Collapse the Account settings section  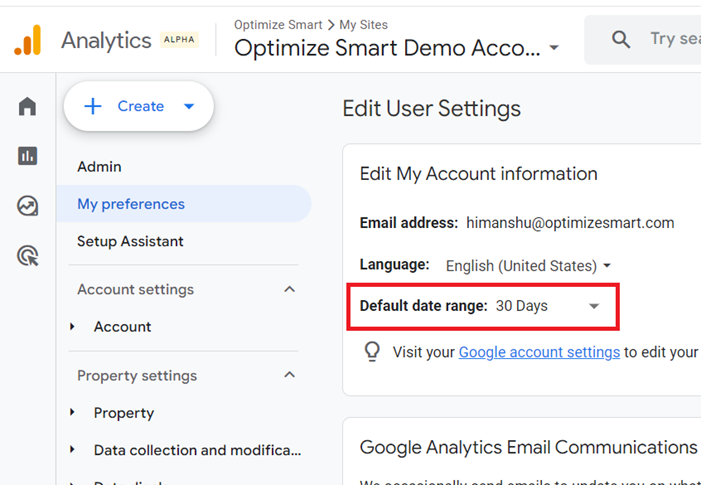coord(290,289)
